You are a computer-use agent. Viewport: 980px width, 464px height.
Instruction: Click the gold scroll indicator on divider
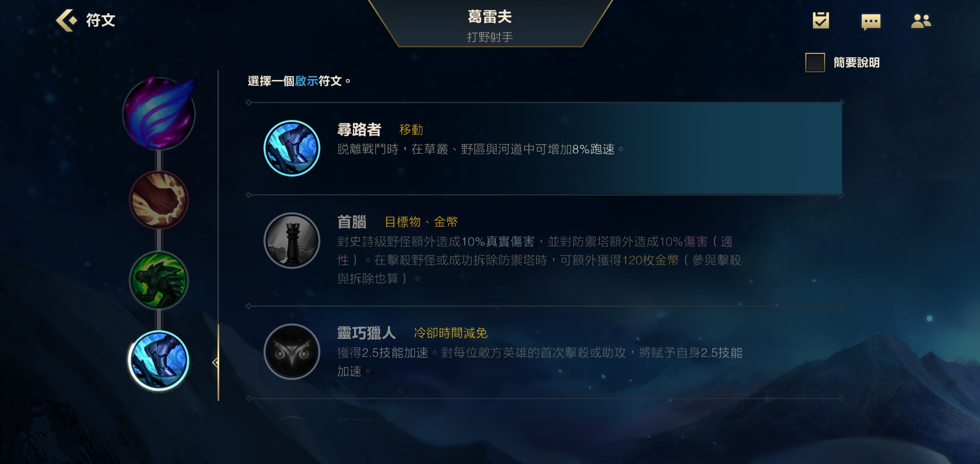point(218,363)
